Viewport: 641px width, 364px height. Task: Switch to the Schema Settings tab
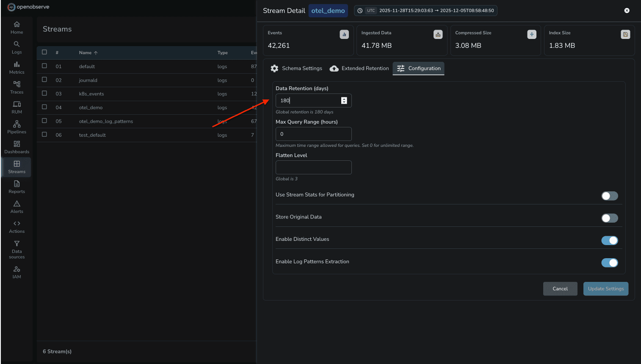[x=296, y=68]
